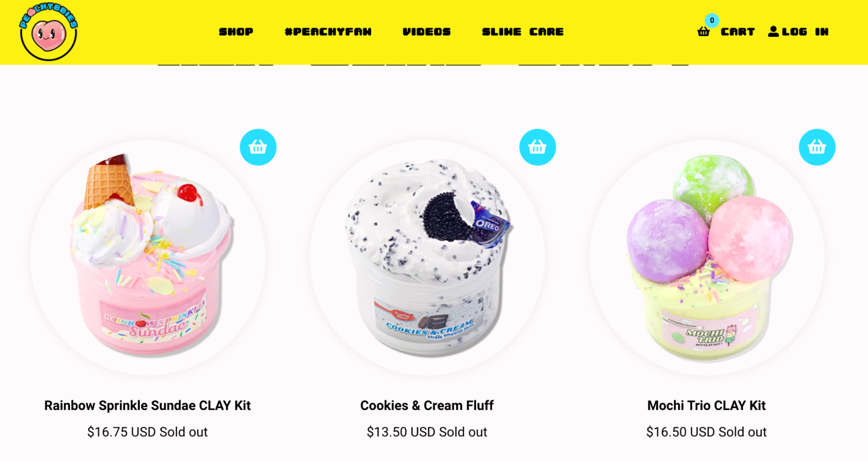Click the cart item count badge

(712, 20)
